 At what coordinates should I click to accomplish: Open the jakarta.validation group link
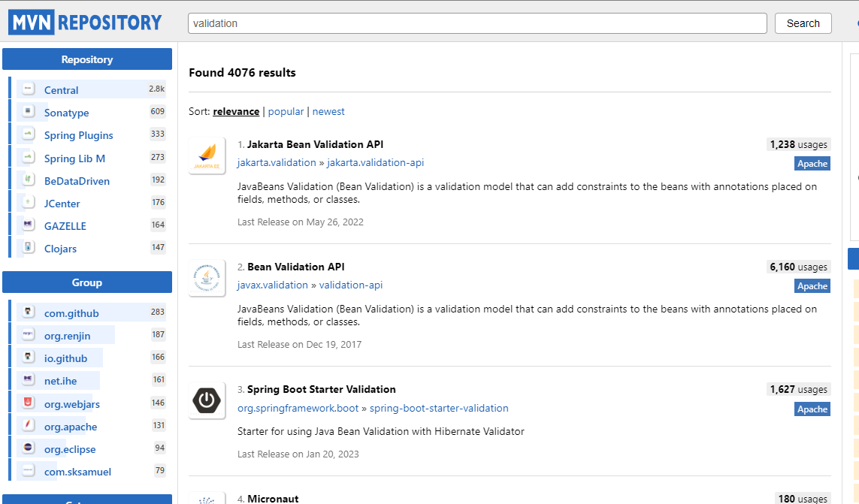(x=277, y=162)
